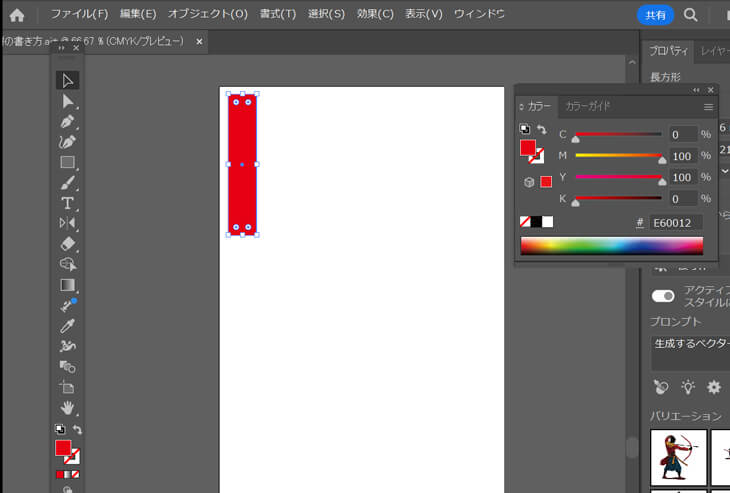Toggle the アクティブ style switch

pyautogui.click(x=663, y=296)
